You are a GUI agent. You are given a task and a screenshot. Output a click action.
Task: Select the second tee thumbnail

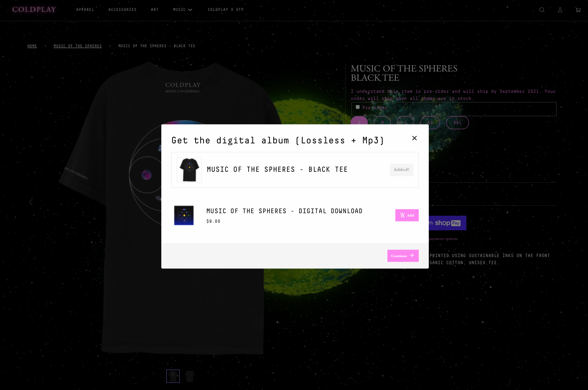pos(190,376)
